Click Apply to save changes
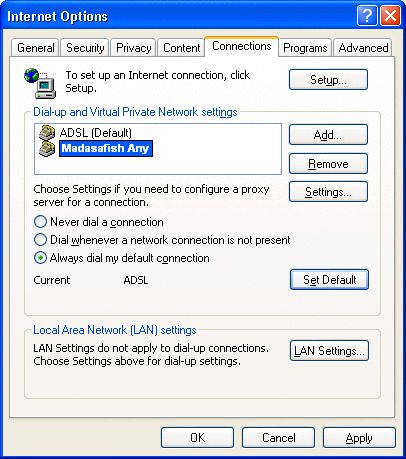This screenshot has width=406, height=459. click(359, 438)
